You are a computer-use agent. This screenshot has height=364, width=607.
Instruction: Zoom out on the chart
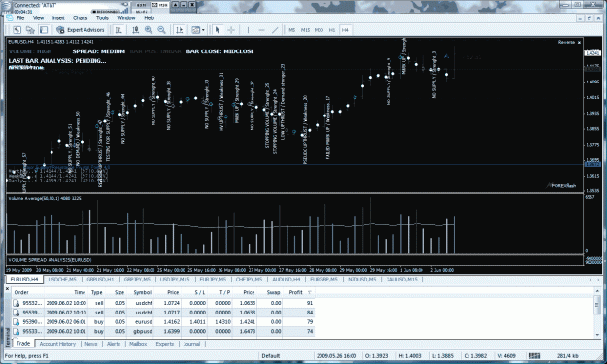point(161,30)
